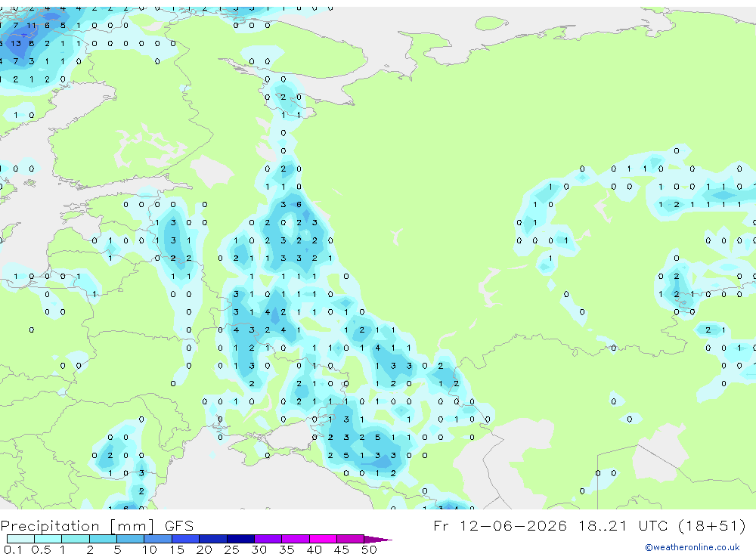The height and width of the screenshot is (554, 756).
Task: Click the legend arrow tip beyond 50 mm
Action: tap(379, 539)
